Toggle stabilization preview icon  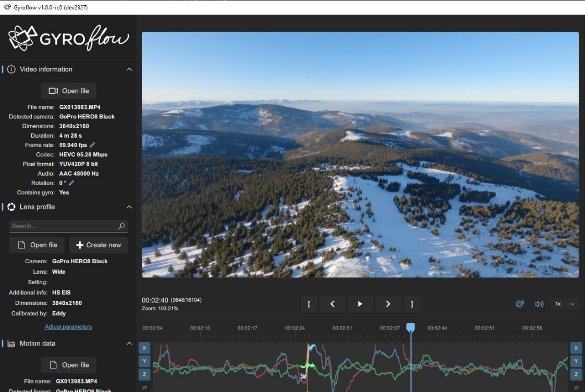tap(520, 304)
